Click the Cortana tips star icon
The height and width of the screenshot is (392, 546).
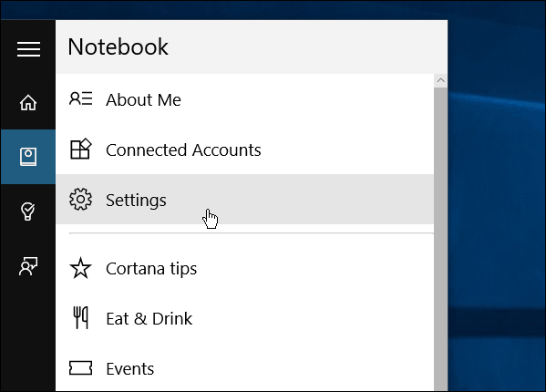point(80,268)
